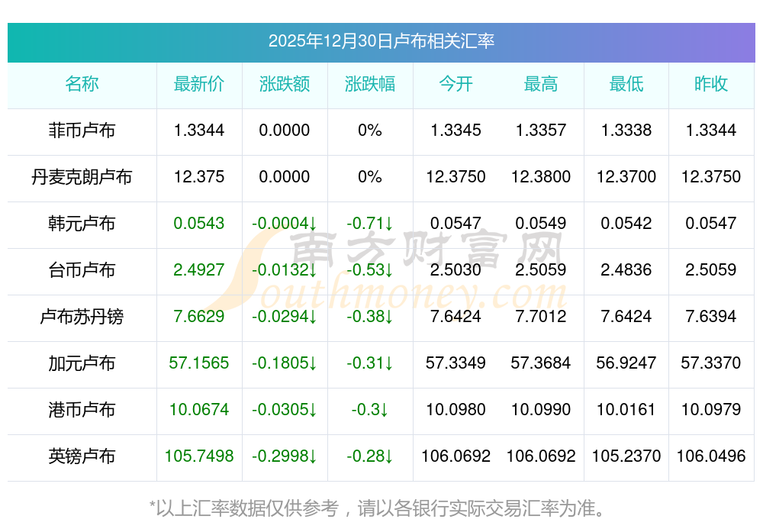Select the 加元卢布 row name
This screenshot has height=532, width=763.
click(82, 363)
